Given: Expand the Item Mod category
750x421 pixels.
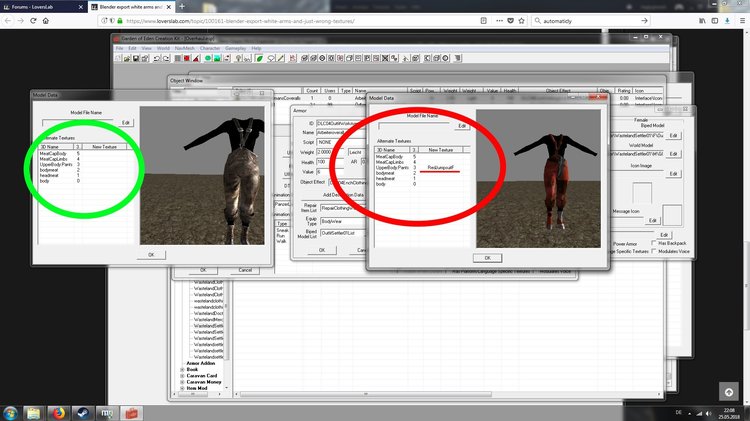Looking at the screenshot, I should pyautogui.click(x=182, y=388).
